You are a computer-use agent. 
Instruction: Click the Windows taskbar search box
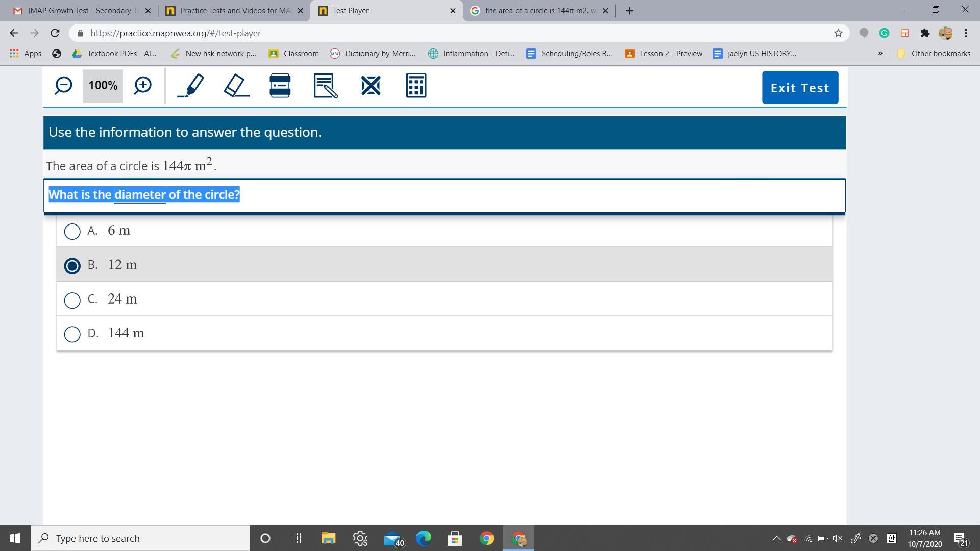point(140,538)
